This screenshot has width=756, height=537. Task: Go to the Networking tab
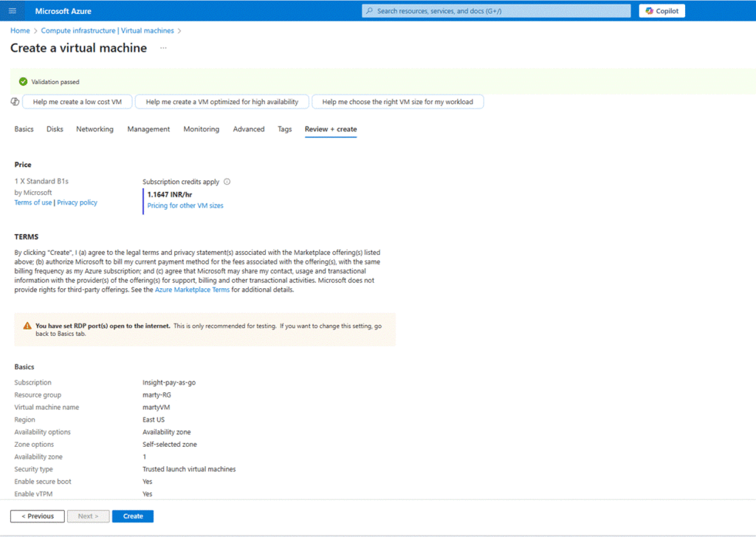[94, 129]
